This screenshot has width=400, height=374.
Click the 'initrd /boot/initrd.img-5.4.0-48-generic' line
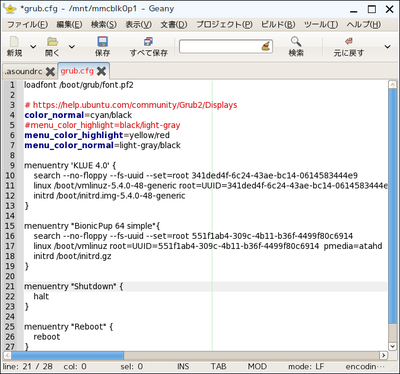[x=109, y=196]
